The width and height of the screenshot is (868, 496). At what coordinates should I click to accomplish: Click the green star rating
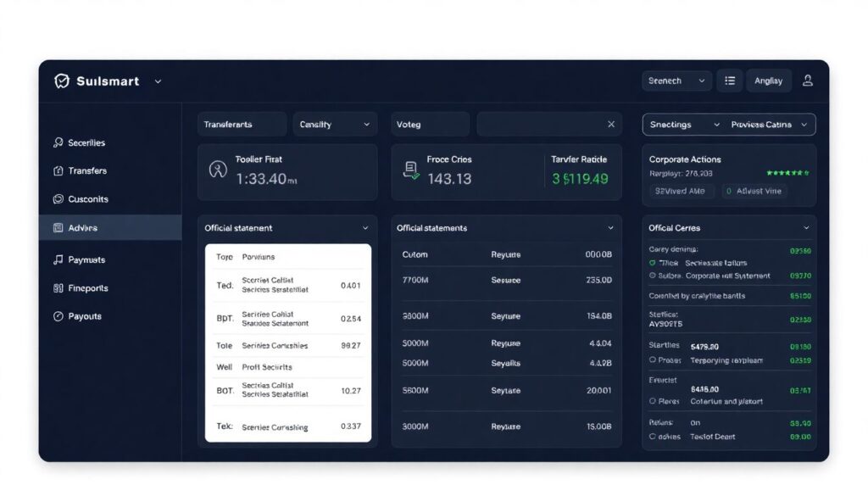(787, 173)
